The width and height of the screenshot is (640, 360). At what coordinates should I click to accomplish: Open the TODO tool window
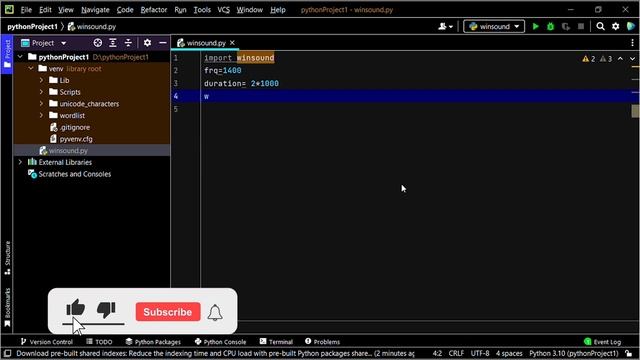coord(99,342)
